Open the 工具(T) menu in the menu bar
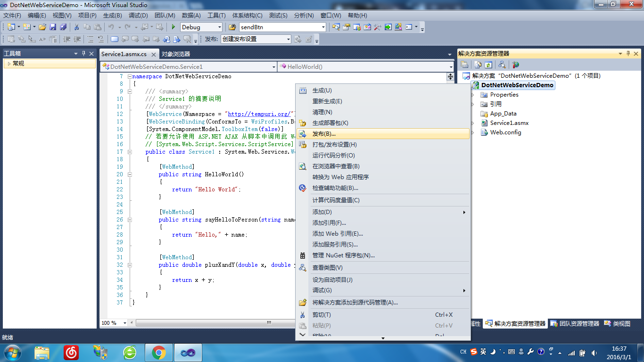The image size is (644, 362). (216, 16)
